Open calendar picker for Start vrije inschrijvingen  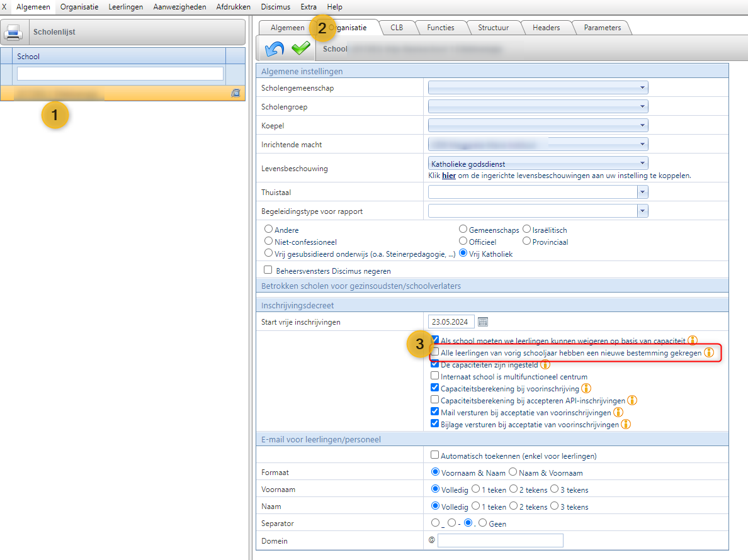483,322
